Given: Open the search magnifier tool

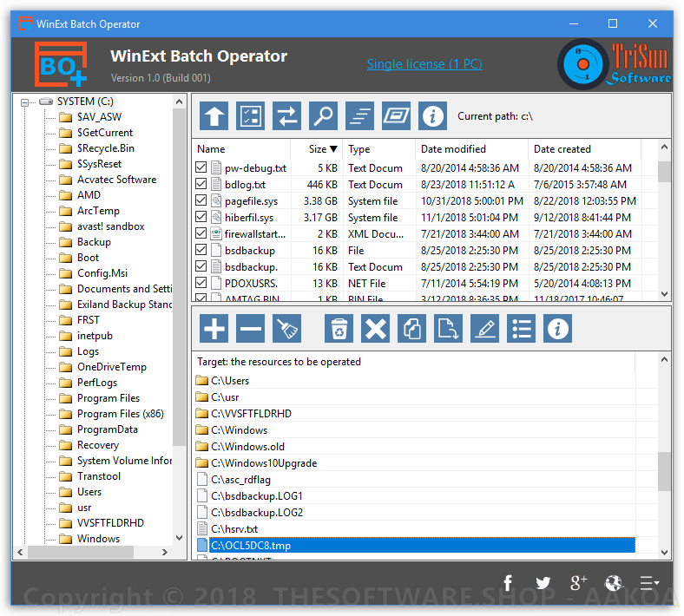Looking at the screenshot, I should pos(323,116).
